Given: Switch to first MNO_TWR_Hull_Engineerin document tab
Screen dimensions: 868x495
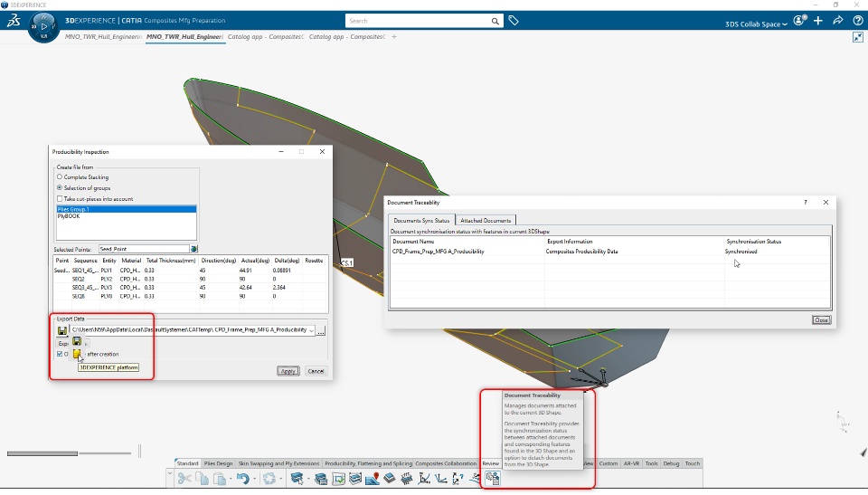Looking at the screenshot, I should (103, 36).
